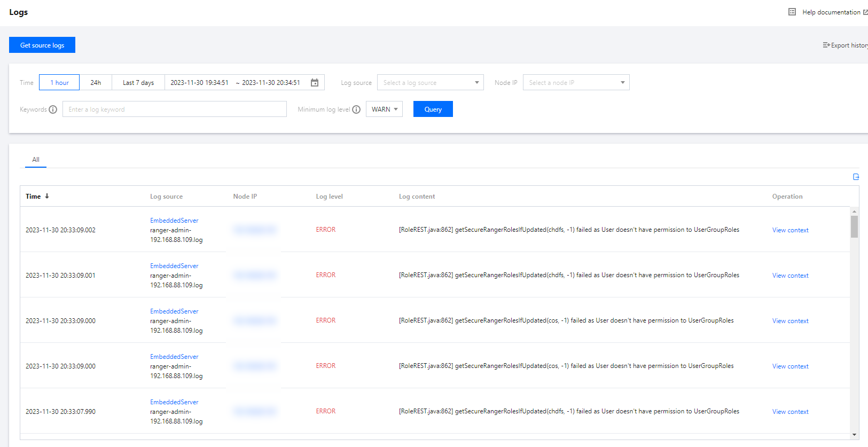Open the Log source dropdown

tap(430, 83)
